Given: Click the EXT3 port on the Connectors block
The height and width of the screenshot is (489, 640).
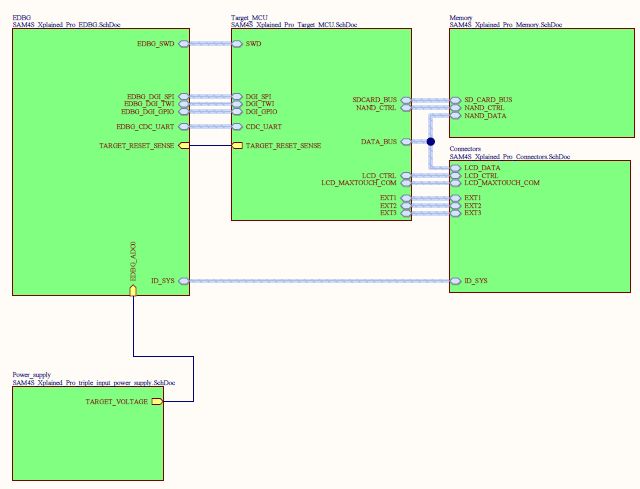Looking at the screenshot, I should tap(456, 213).
